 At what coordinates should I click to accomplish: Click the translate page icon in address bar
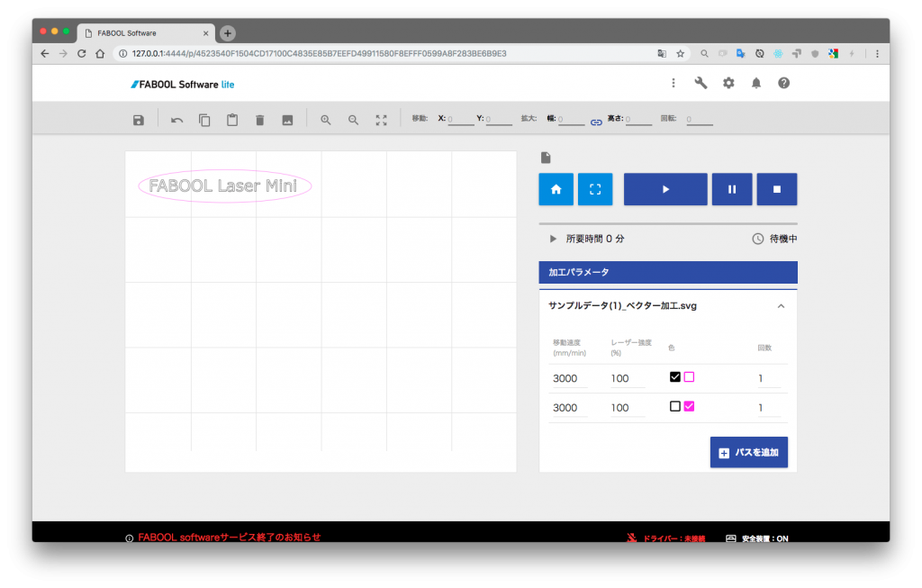point(662,53)
